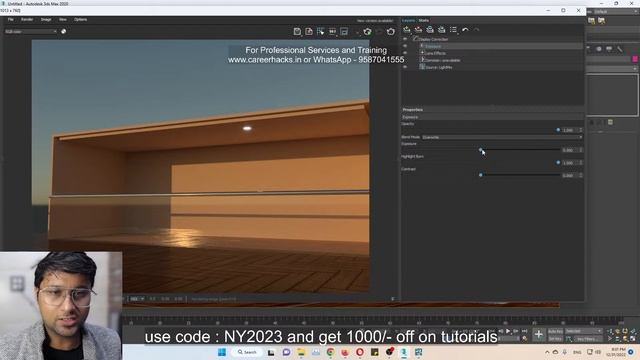Open Google Chrome from the taskbar
Viewport: 640px width, 360px height.
(x=330, y=352)
